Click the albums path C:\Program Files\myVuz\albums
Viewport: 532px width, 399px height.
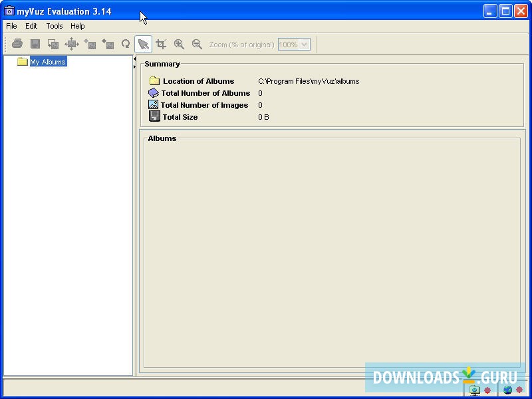pyautogui.click(x=309, y=81)
